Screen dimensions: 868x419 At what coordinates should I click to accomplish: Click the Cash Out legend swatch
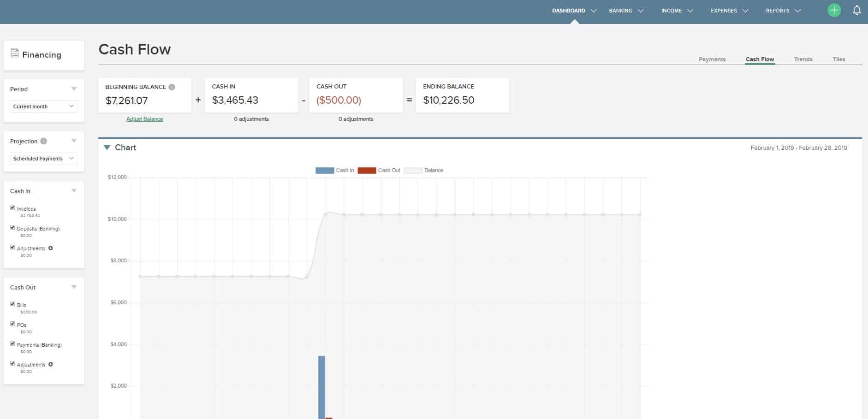367,171
